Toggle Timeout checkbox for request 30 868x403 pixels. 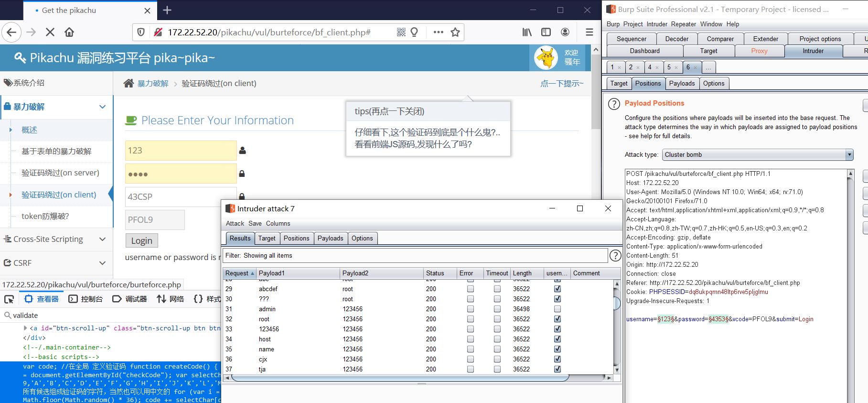[x=497, y=299]
